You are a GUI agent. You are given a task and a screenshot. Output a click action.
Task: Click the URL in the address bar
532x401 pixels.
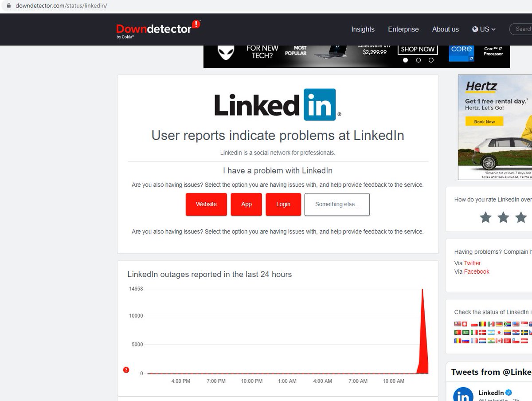61,6
